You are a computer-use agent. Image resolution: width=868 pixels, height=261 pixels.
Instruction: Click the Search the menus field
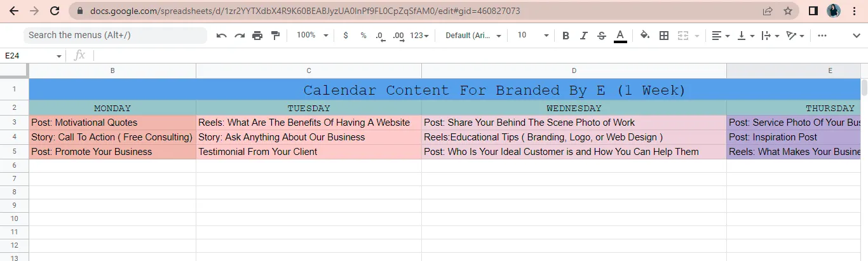coord(114,36)
